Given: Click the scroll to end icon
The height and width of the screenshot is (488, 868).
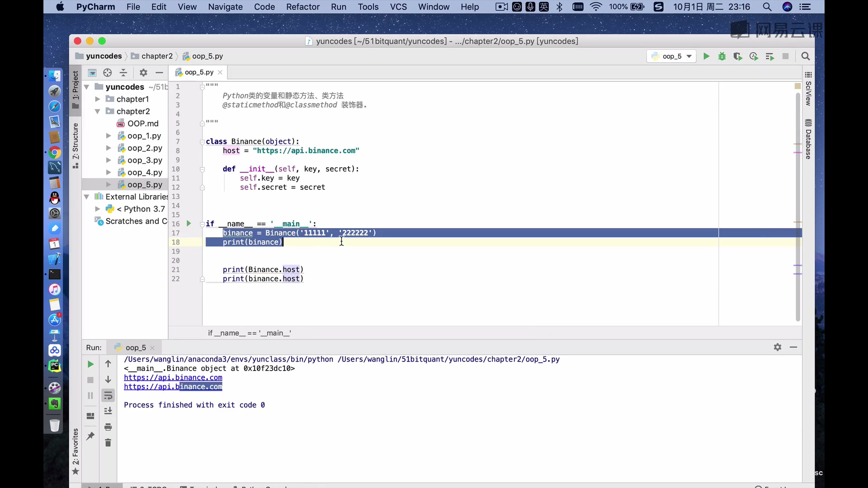Looking at the screenshot, I should [x=108, y=411].
